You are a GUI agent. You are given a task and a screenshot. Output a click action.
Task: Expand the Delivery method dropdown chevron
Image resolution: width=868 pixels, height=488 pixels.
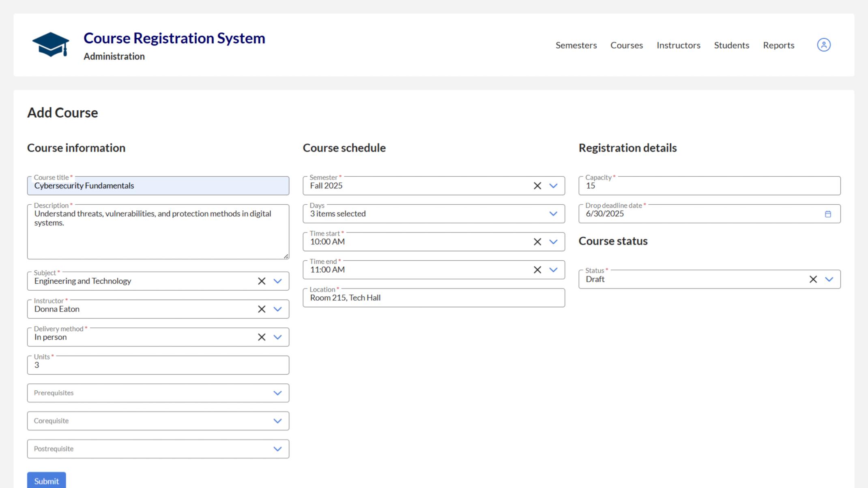click(x=277, y=337)
